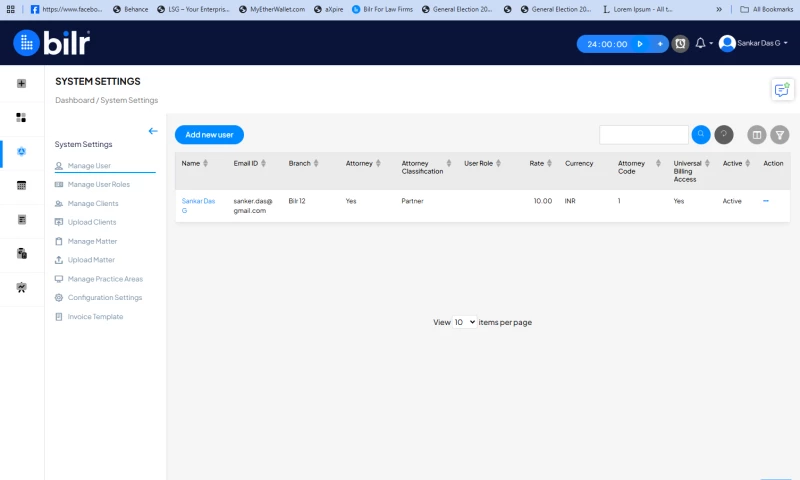Image resolution: width=800 pixels, height=480 pixels.
Task: Open MyEtherWallet.com bookmark
Action: point(272,9)
